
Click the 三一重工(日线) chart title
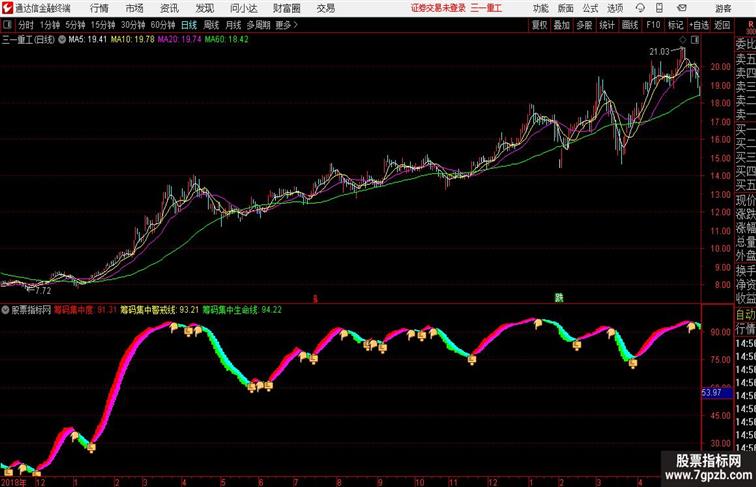tap(28, 40)
